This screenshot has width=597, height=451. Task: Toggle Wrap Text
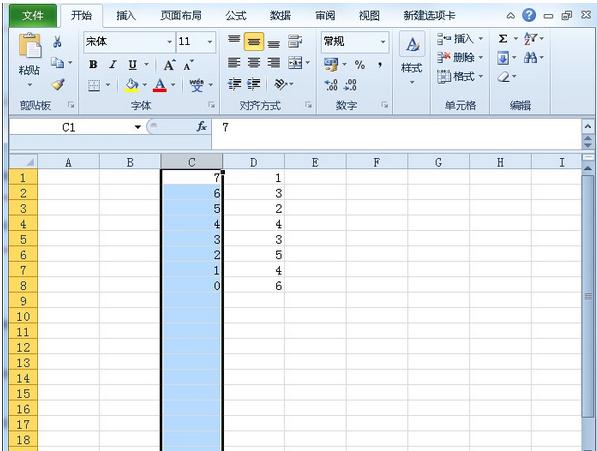pyautogui.click(x=295, y=41)
